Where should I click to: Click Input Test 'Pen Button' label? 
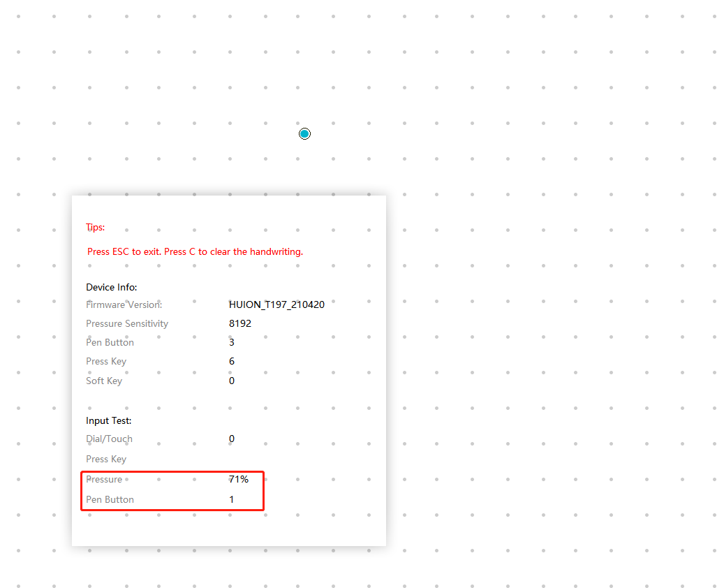[x=110, y=500]
